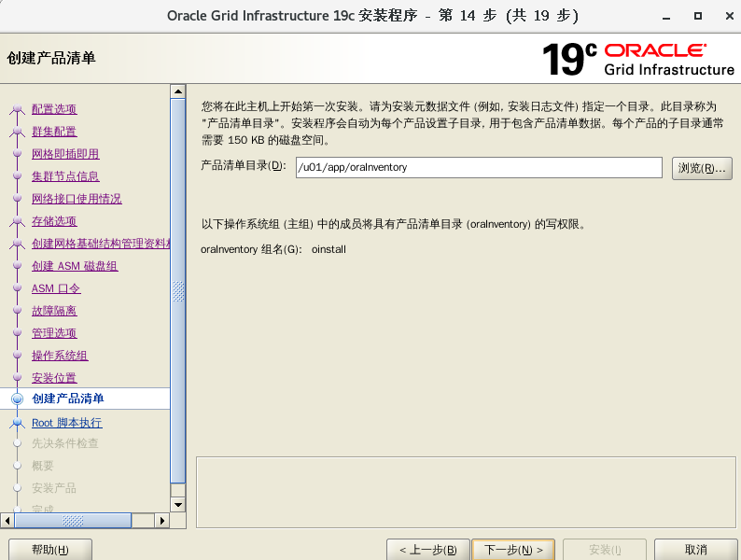Minimize the installer window
The width and height of the screenshot is (741, 560).
(666, 17)
